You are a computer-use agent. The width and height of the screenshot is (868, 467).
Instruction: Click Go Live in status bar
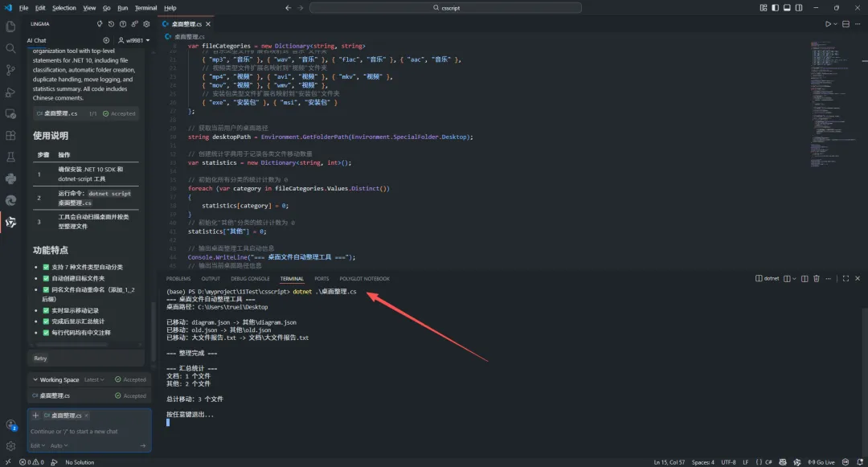click(x=821, y=462)
